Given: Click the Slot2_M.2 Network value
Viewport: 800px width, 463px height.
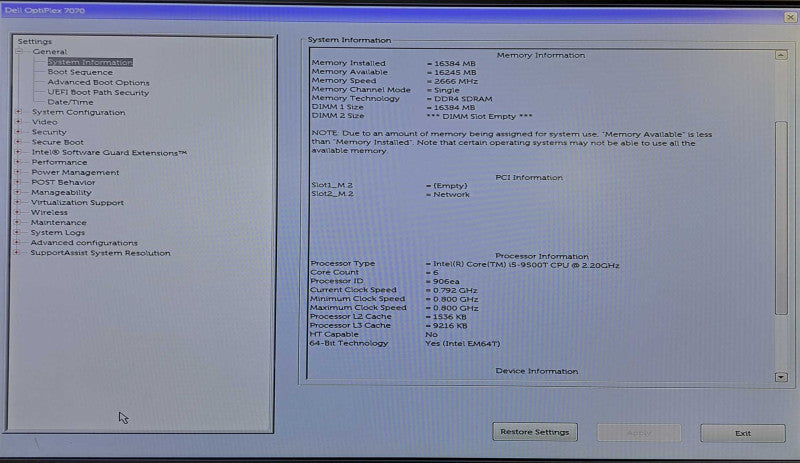Looking at the screenshot, I should tap(447, 194).
